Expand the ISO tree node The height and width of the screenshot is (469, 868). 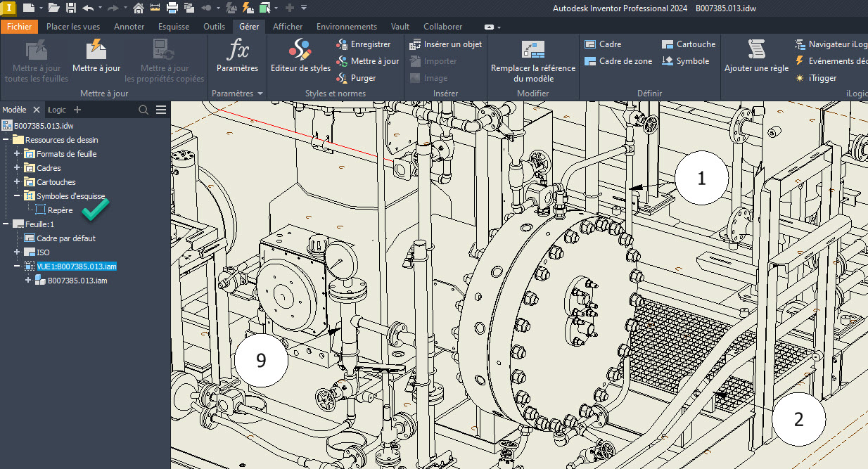pos(17,252)
